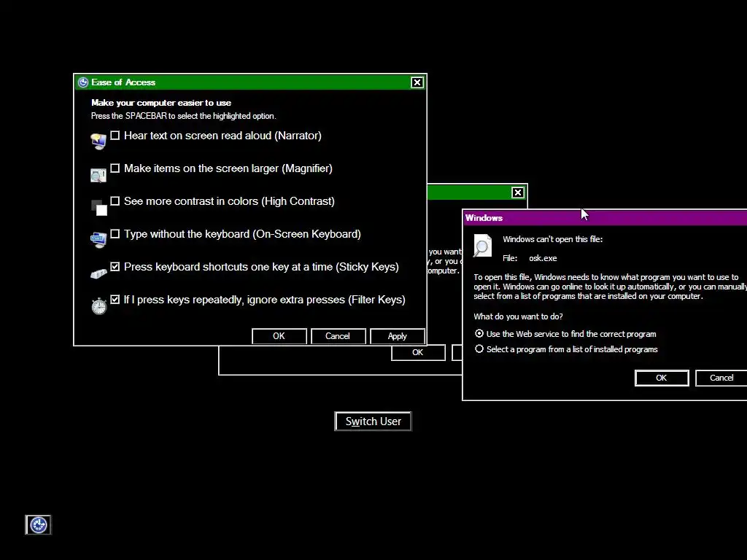Click "Press the SPACEBAR to select" instruction text
The height and width of the screenshot is (560, 747).
click(x=183, y=116)
